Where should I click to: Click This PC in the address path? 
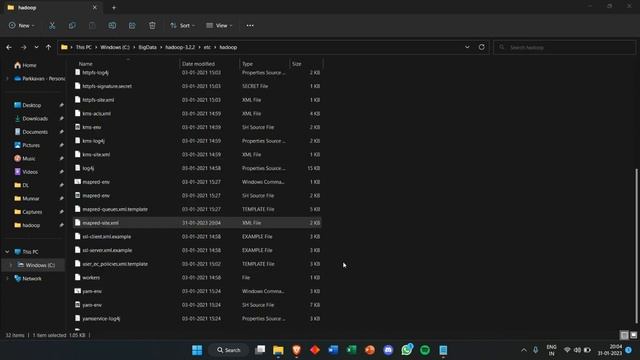pos(84,47)
